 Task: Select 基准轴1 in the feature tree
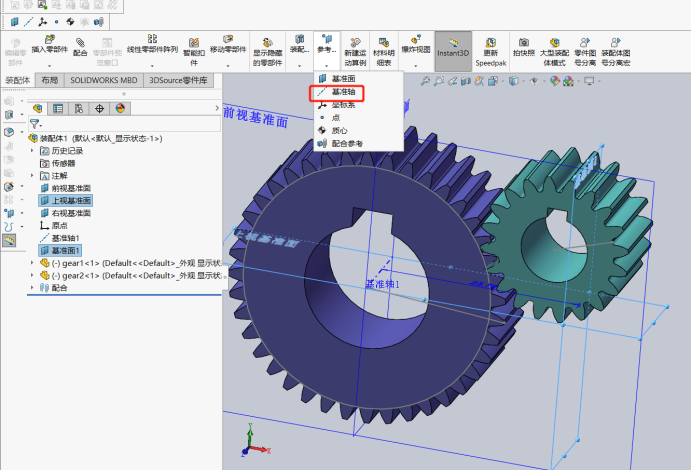click(60, 238)
